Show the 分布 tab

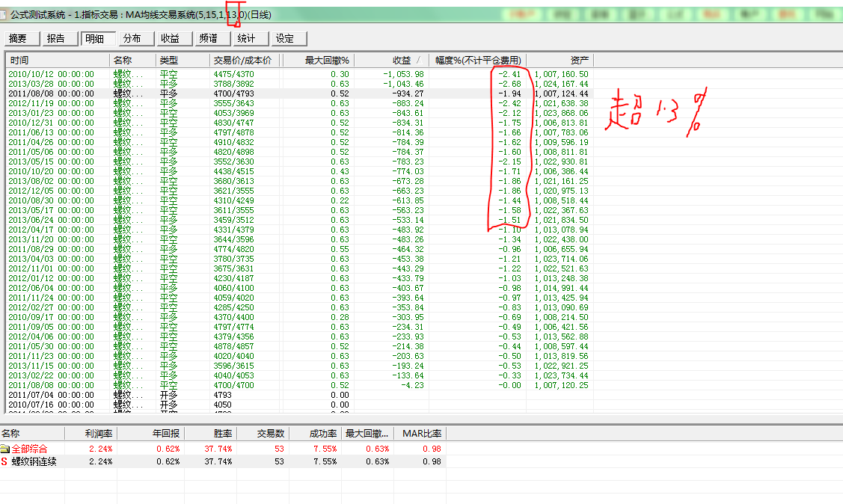point(132,39)
